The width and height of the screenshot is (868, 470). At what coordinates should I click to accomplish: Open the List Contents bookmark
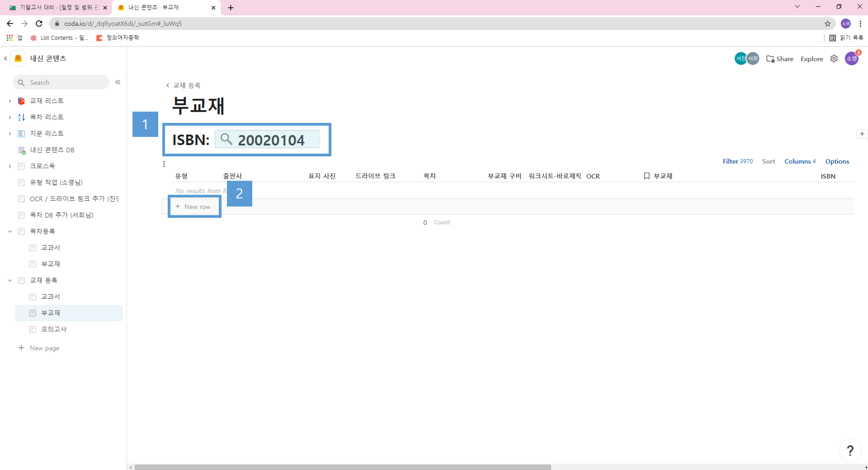59,38
